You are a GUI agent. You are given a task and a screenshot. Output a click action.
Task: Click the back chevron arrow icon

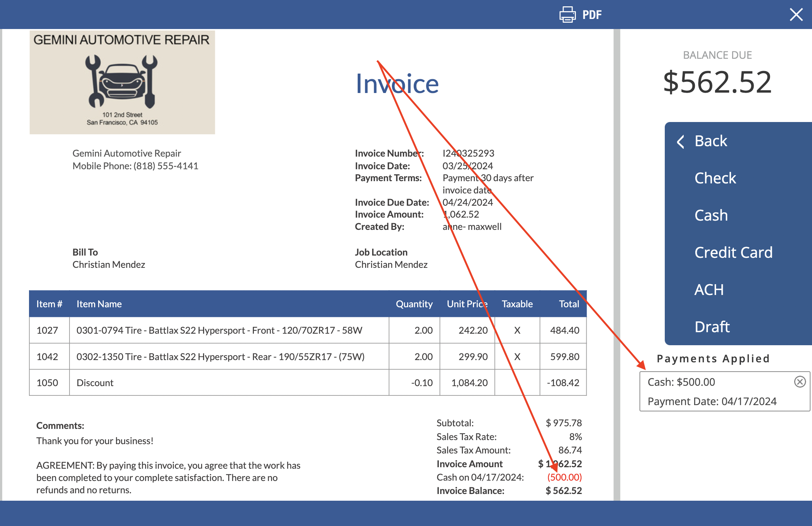680,141
